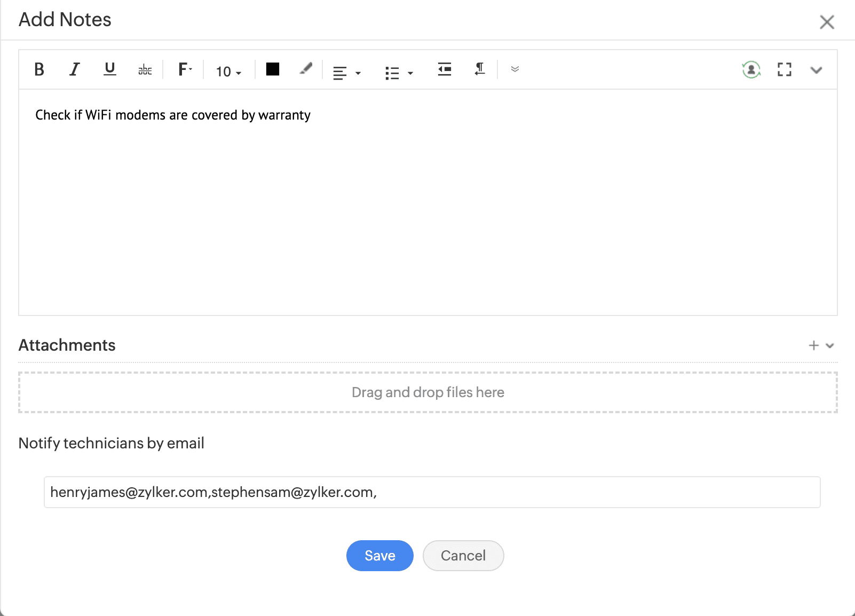Cancel adding the note

[x=463, y=556]
